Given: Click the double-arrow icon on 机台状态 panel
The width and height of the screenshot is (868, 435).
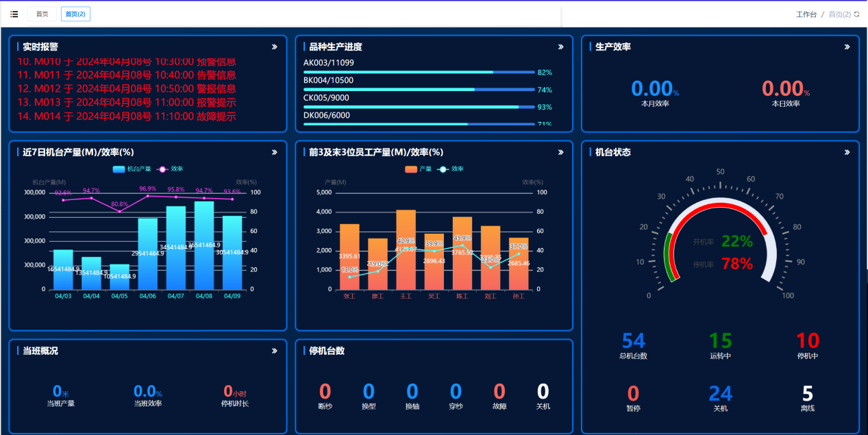Looking at the screenshot, I should click(x=847, y=153).
